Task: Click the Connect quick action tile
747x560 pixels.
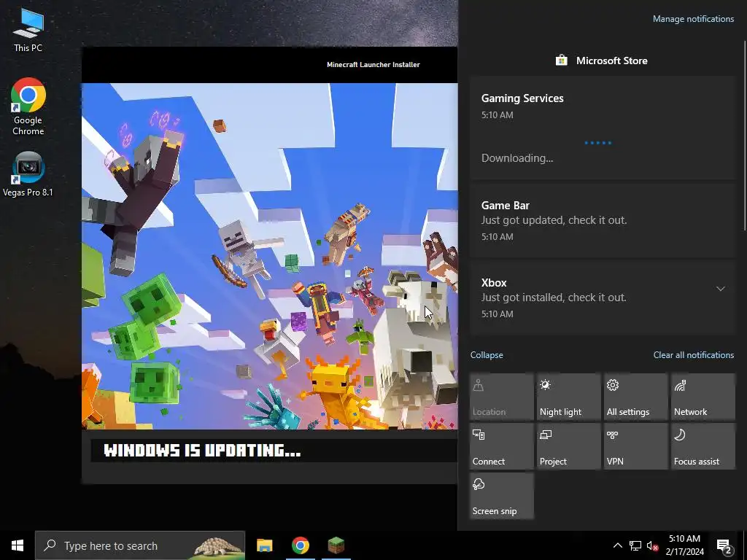Action: 502,446
